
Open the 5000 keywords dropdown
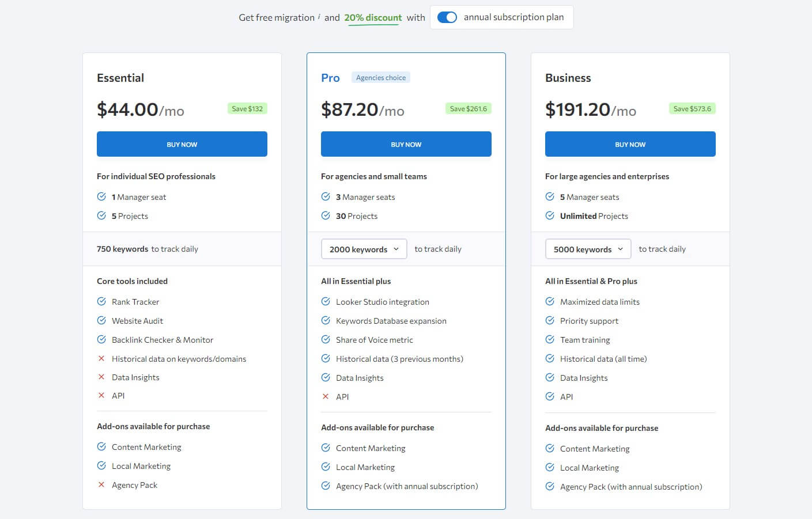(x=588, y=249)
